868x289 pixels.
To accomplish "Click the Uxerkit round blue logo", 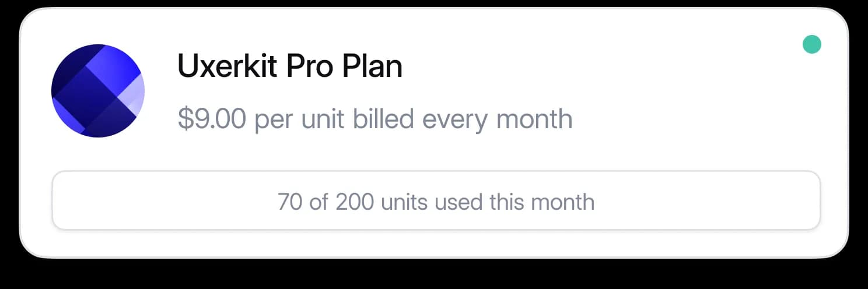I will [x=98, y=91].
